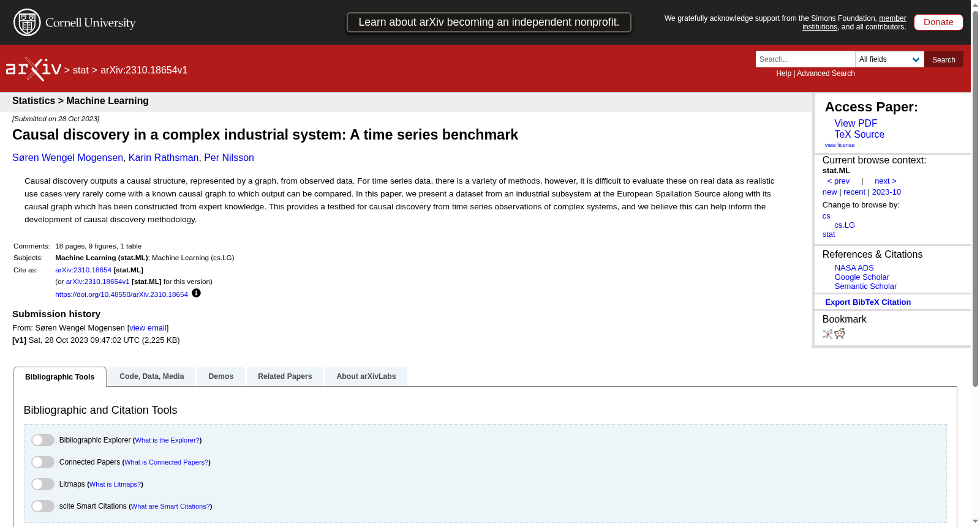
Task: Open View PDF link
Action: (x=856, y=123)
